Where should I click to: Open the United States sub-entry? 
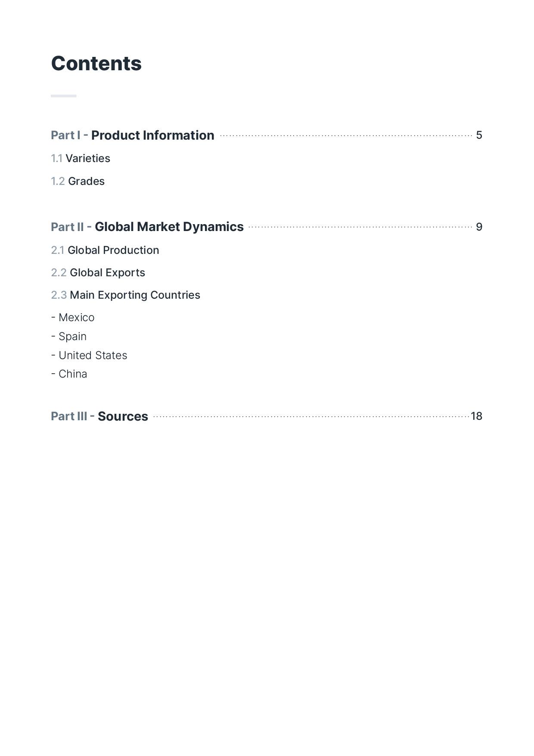pyautogui.click(x=89, y=356)
